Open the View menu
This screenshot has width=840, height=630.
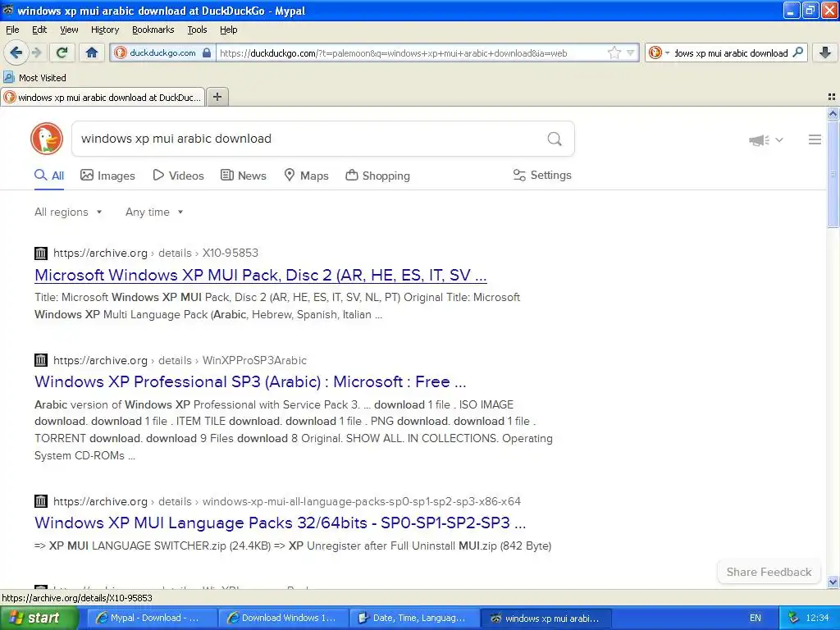coord(69,30)
